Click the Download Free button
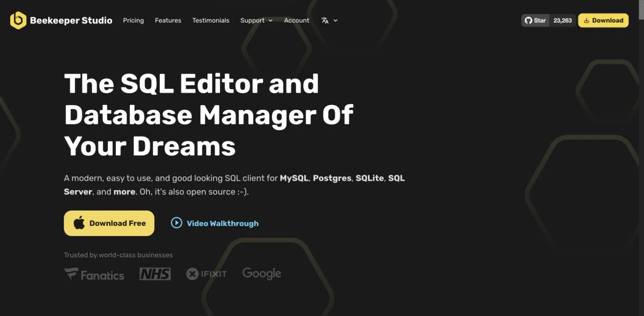 click(109, 223)
